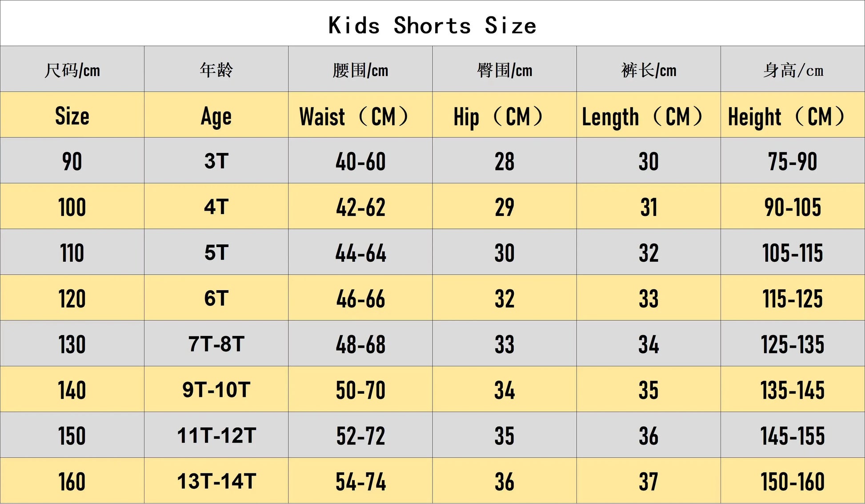Screen dimensions: 865x504
Task: Click the Waist (CM) header cell
Action: coord(360,115)
